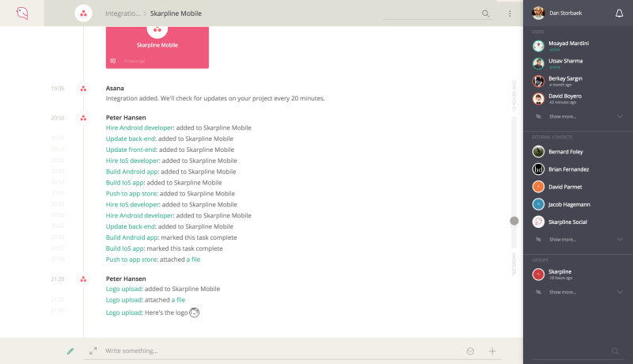
Task: Click the Asana icon in header
Action: (84, 13)
